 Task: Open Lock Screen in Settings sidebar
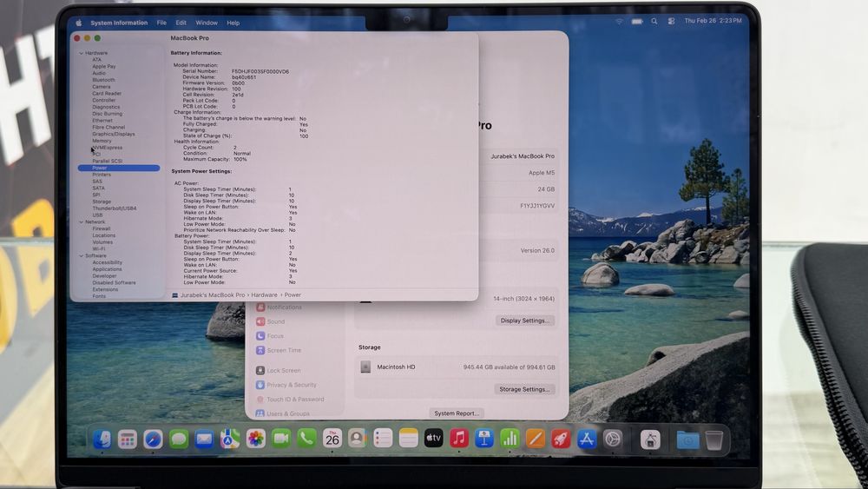(279, 371)
